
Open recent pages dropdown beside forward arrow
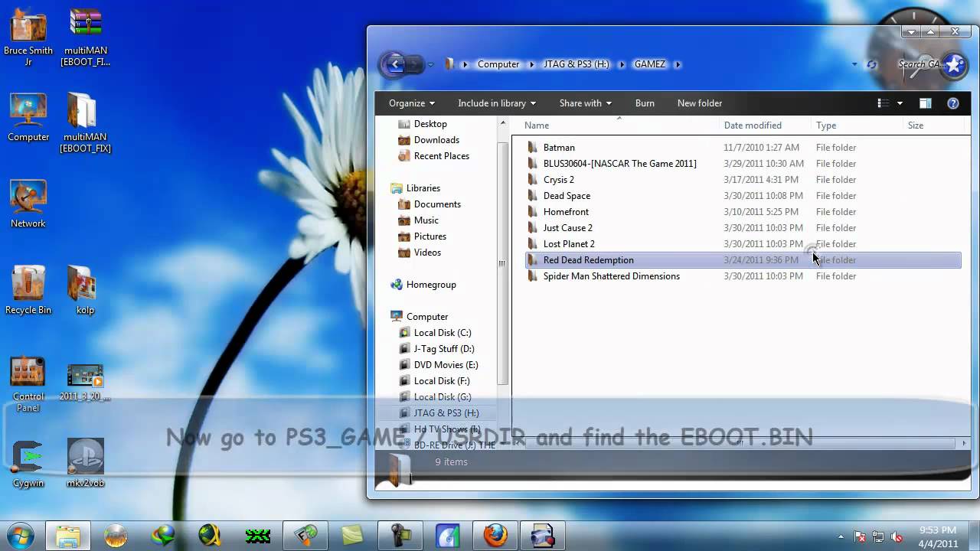(431, 64)
